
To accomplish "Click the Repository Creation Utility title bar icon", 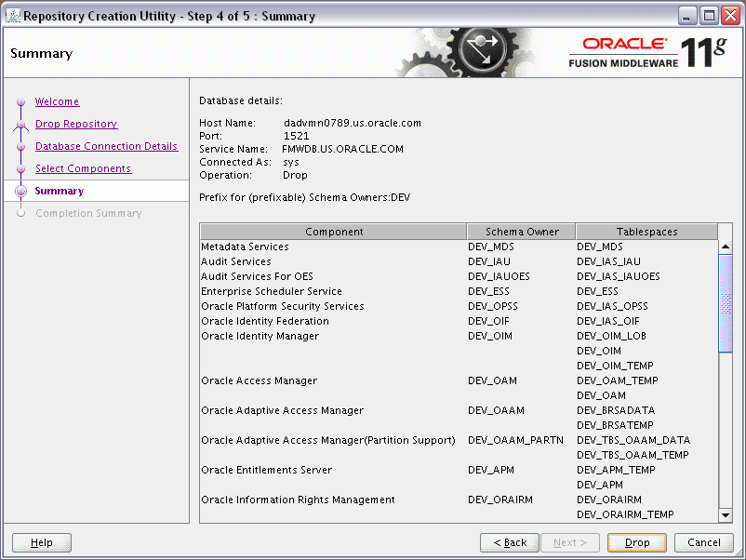I will click(13, 15).
